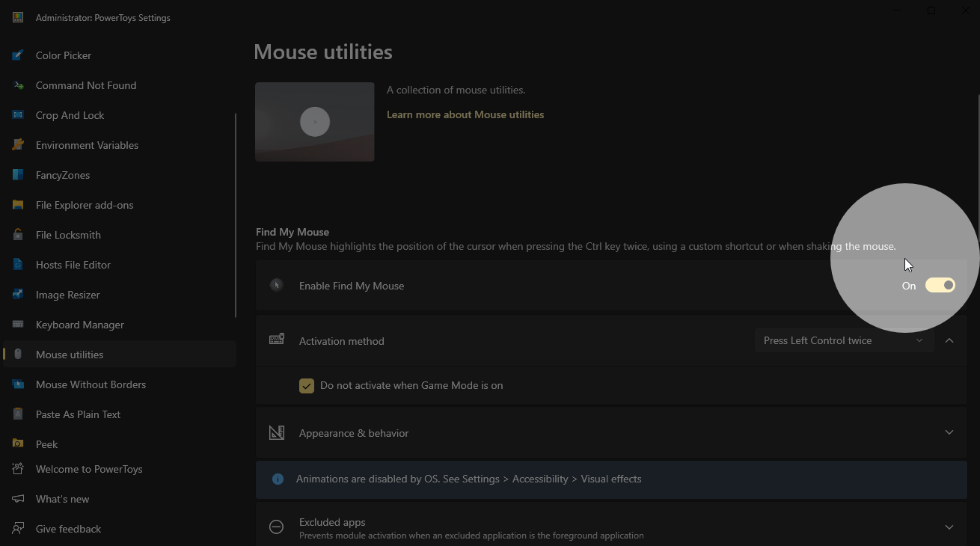The image size is (980, 546).
Task: Select Environment Variables in sidebar
Action: [120, 145]
